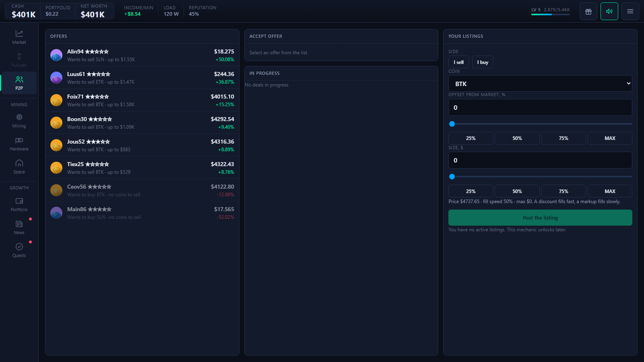Select Jous52's offer price $4316.36

point(222,142)
